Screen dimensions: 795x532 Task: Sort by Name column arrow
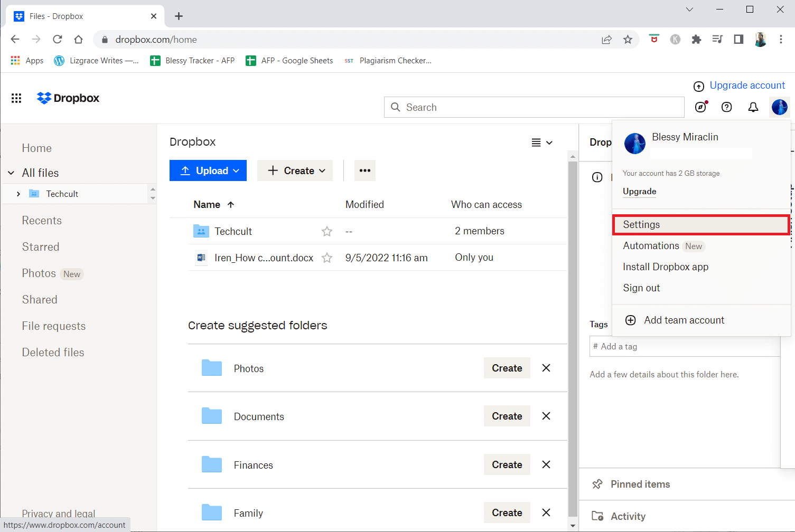(x=231, y=205)
